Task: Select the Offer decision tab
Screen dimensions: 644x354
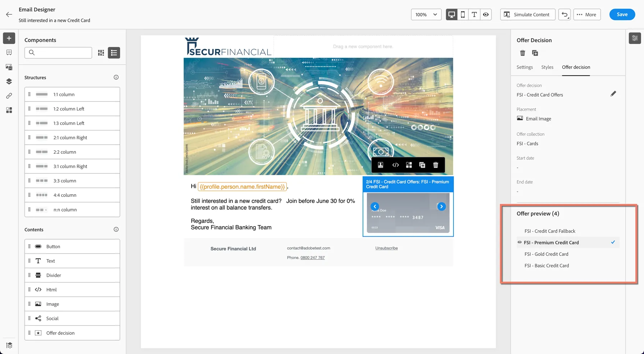Action: pyautogui.click(x=576, y=67)
